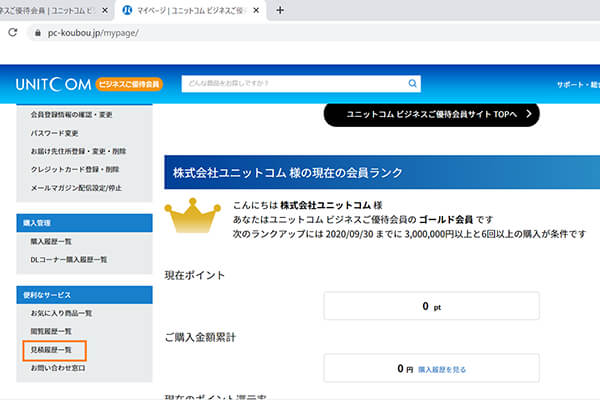This screenshot has height=400, width=600.
Task: Reload the page with the refresh icon
Action: click(13, 33)
